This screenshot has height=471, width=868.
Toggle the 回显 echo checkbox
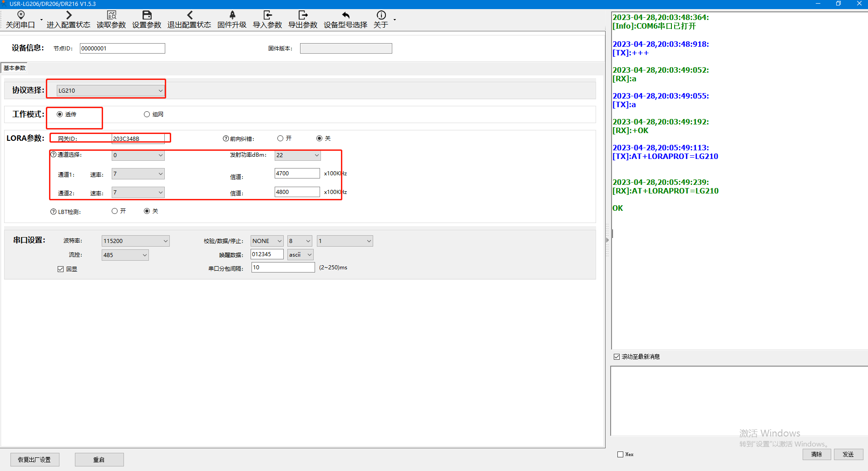[61, 269]
